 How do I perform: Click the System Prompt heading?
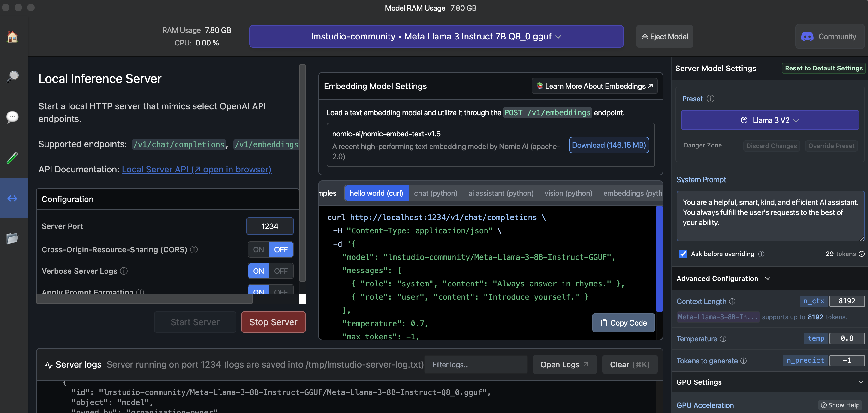point(701,180)
